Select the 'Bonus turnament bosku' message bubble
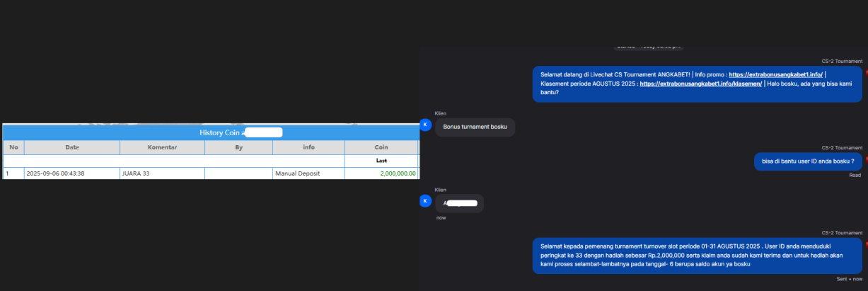Image resolution: width=868 pixels, height=291 pixels. click(475, 127)
